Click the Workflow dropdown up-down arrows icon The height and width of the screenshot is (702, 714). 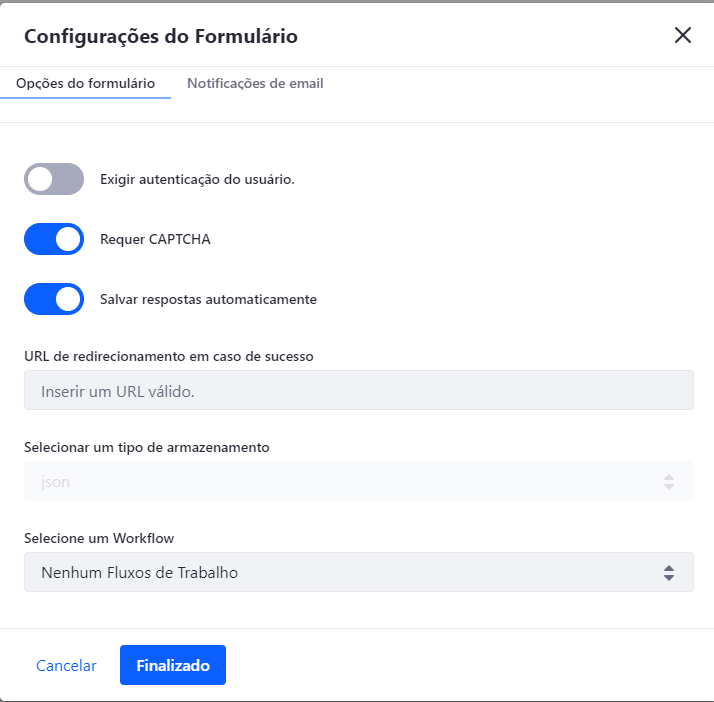point(668,573)
